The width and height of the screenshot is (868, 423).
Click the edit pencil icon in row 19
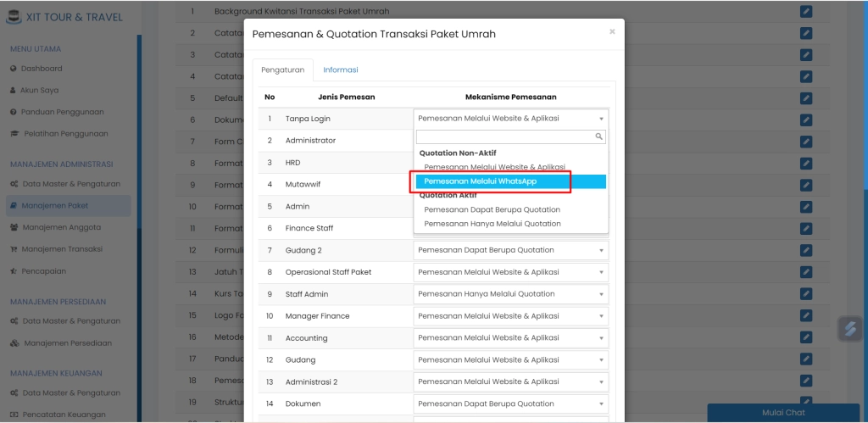[x=805, y=402]
